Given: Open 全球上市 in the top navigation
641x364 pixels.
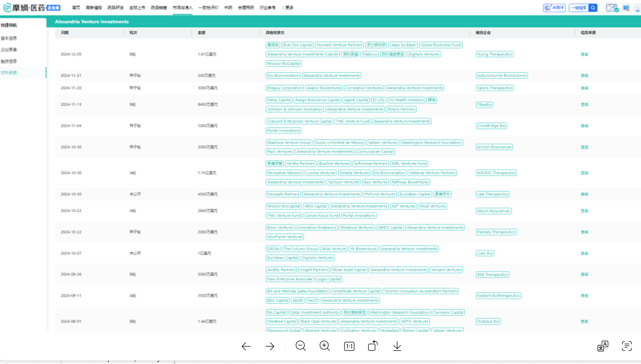Looking at the screenshot, I should pos(137,8).
